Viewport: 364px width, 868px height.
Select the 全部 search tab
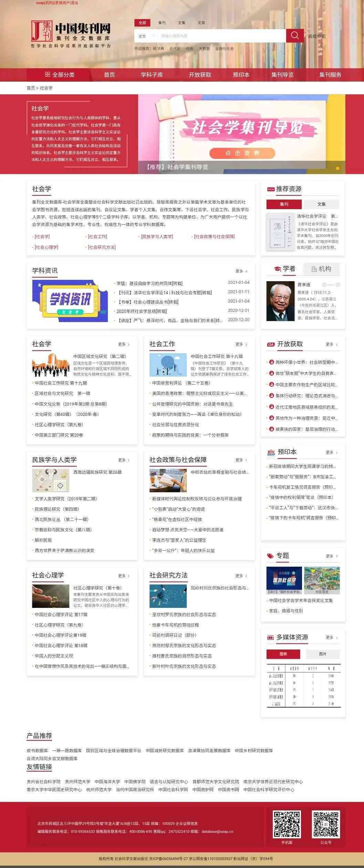[x=142, y=23]
